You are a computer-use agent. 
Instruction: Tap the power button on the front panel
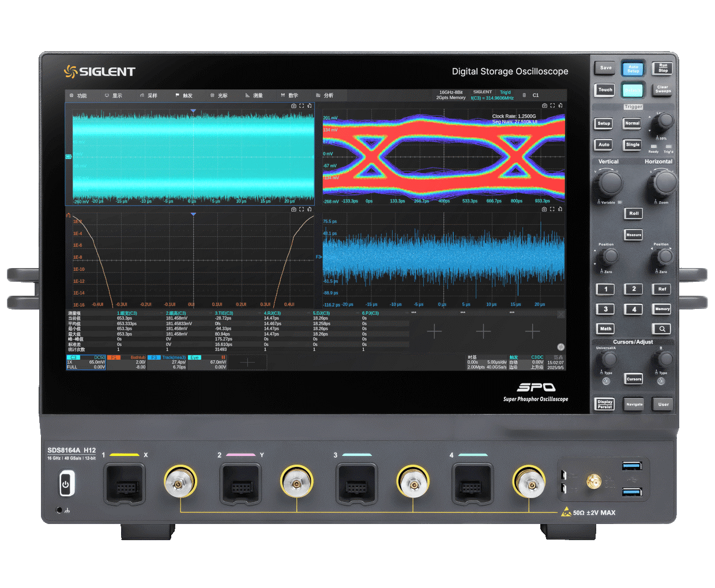tap(66, 484)
